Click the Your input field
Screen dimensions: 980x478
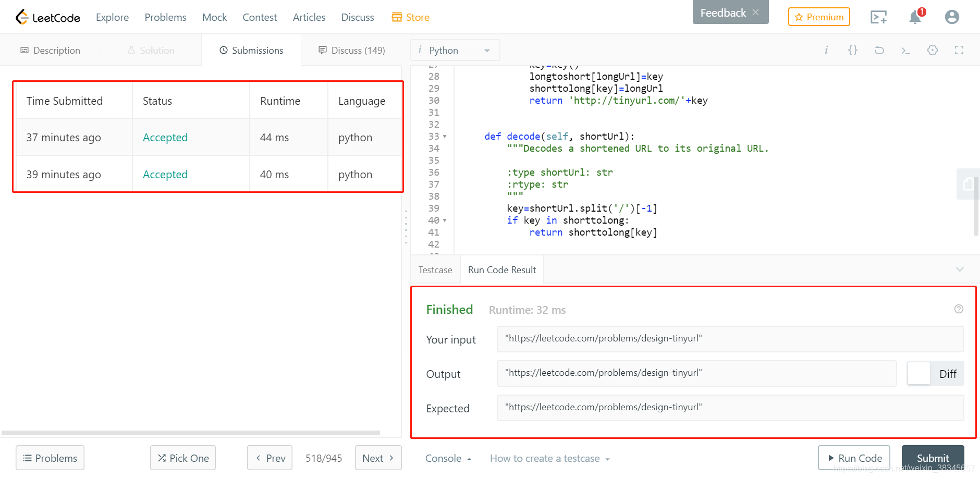point(730,339)
